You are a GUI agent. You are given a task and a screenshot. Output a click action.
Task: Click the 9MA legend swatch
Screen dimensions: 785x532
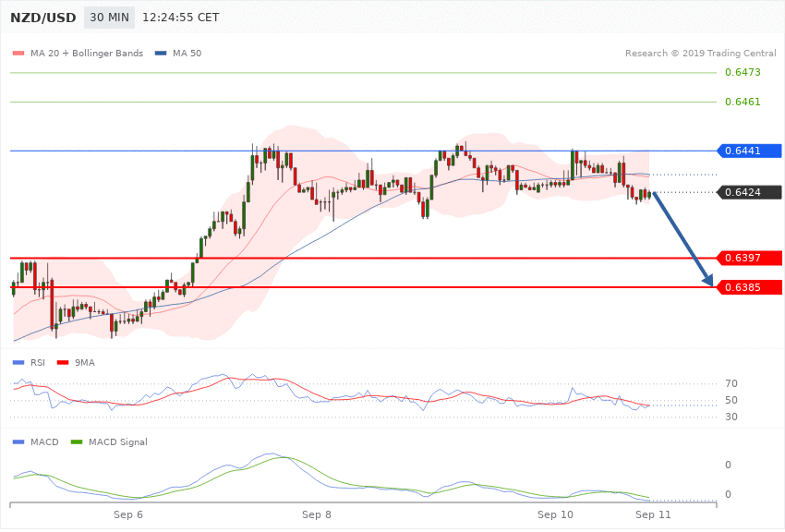point(63,362)
